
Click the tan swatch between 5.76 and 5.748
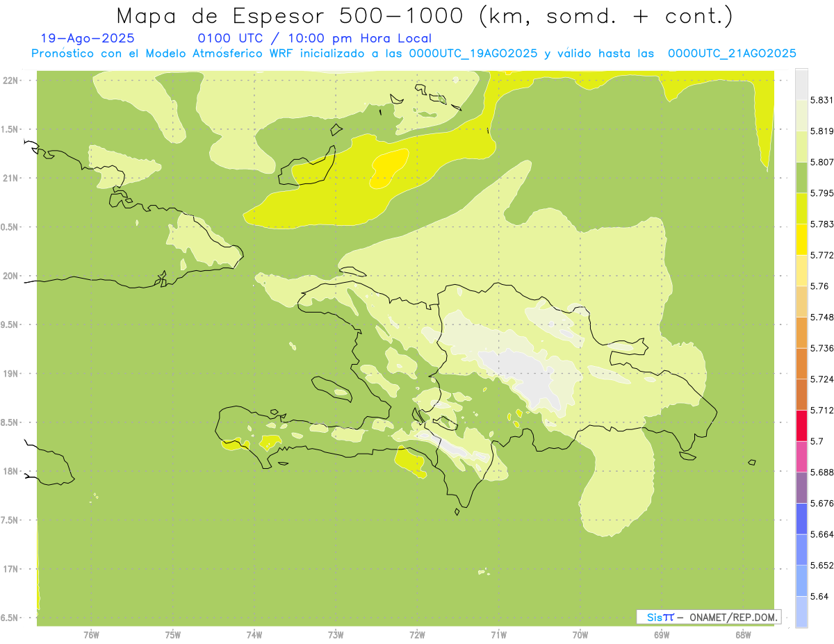click(x=801, y=302)
